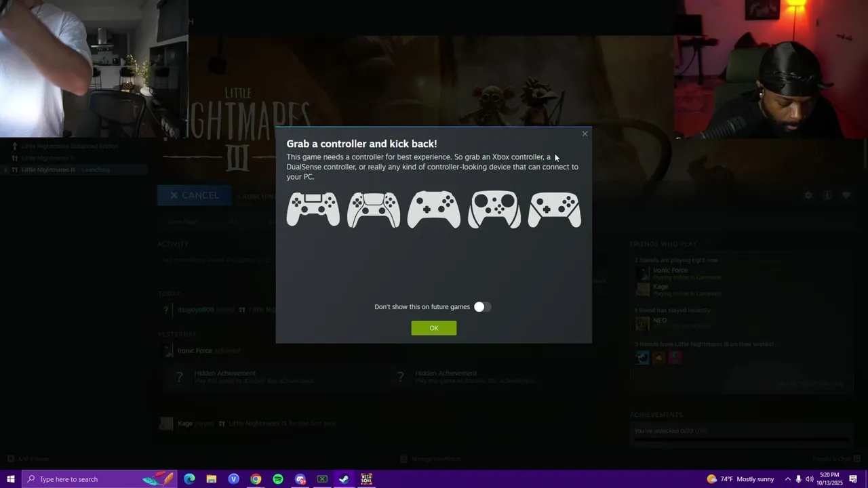Click Add a Game in Steam
The height and width of the screenshot is (488, 868).
point(28,459)
